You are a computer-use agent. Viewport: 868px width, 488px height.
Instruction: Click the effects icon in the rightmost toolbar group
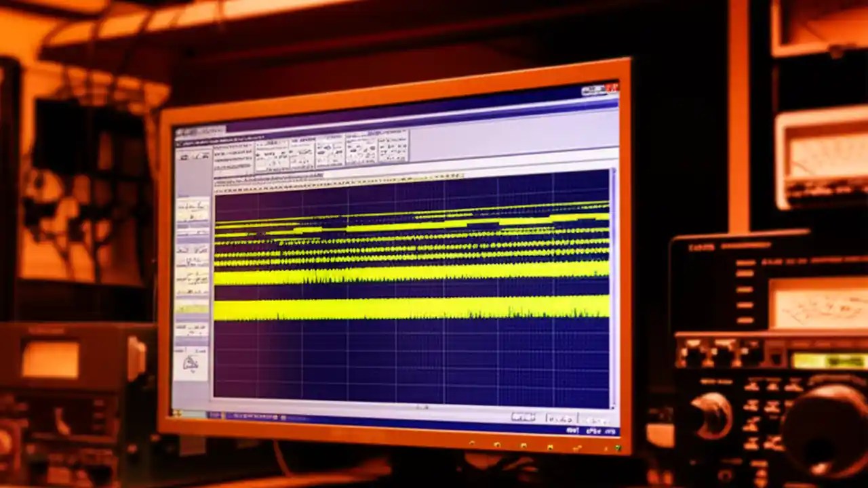[383, 148]
